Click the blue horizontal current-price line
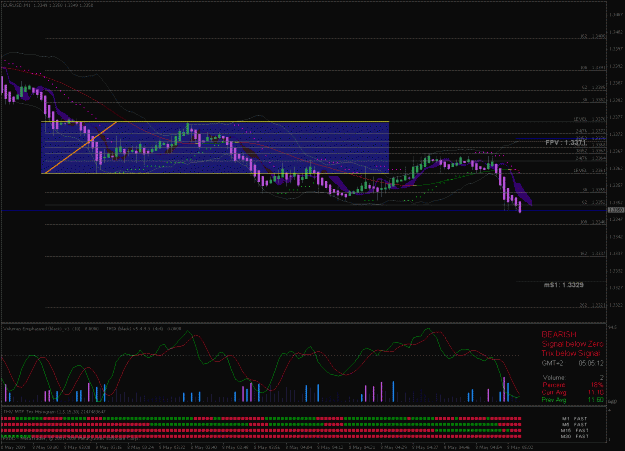The height and width of the screenshot is (451, 625). tap(304, 210)
